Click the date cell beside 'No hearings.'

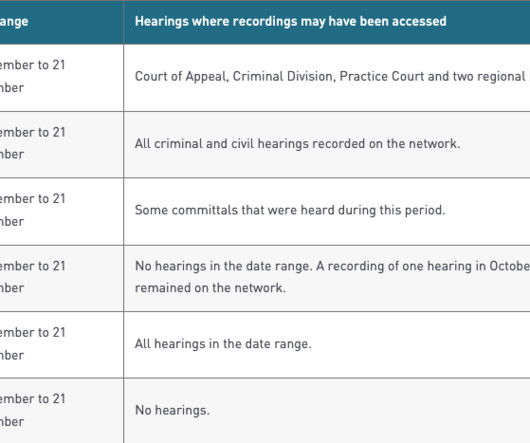62,411
